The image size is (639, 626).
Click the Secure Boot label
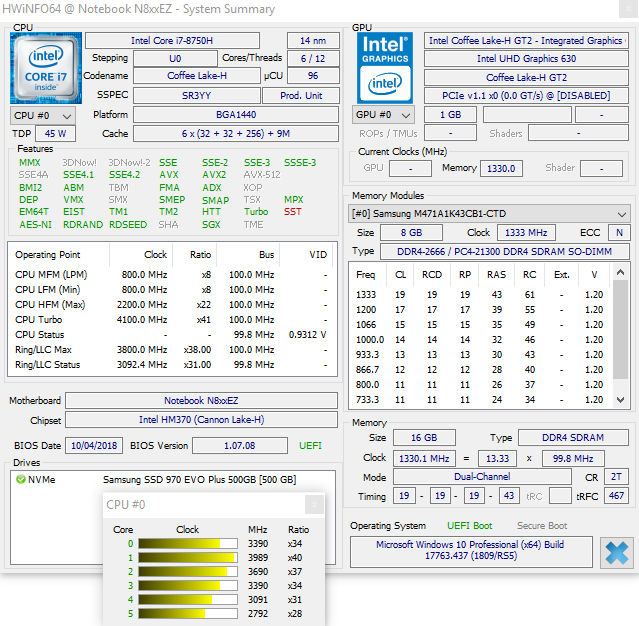(x=542, y=526)
